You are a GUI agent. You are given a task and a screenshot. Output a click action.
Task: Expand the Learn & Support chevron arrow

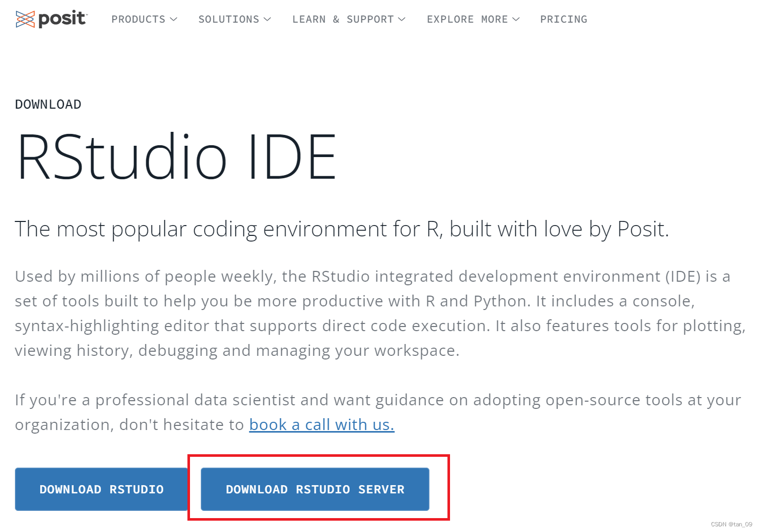coord(402,20)
